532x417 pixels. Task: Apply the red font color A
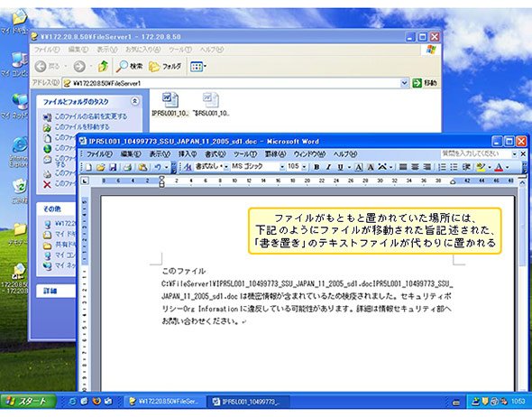[x=499, y=167]
